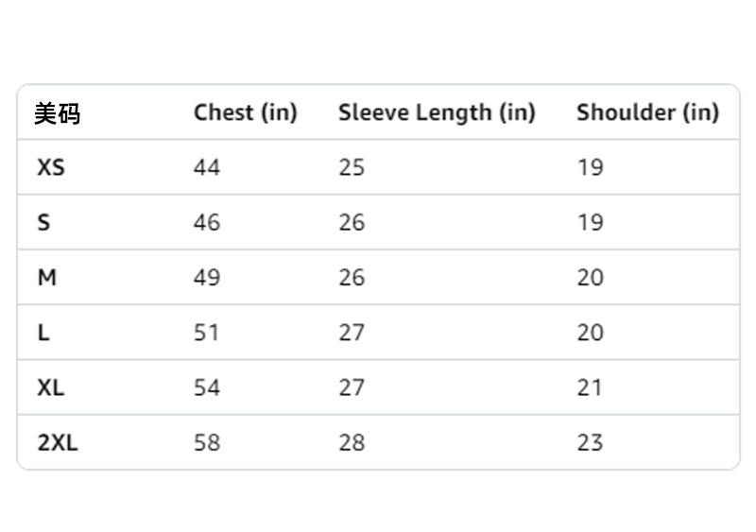756x532 pixels.
Task: Click chest value 58 in 2XL row
Action: click(x=207, y=442)
